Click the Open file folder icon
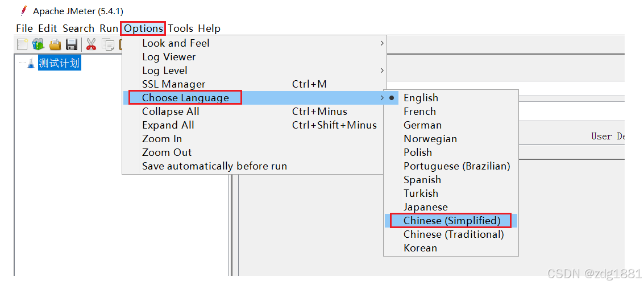The width and height of the screenshot is (644, 285). click(55, 44)
